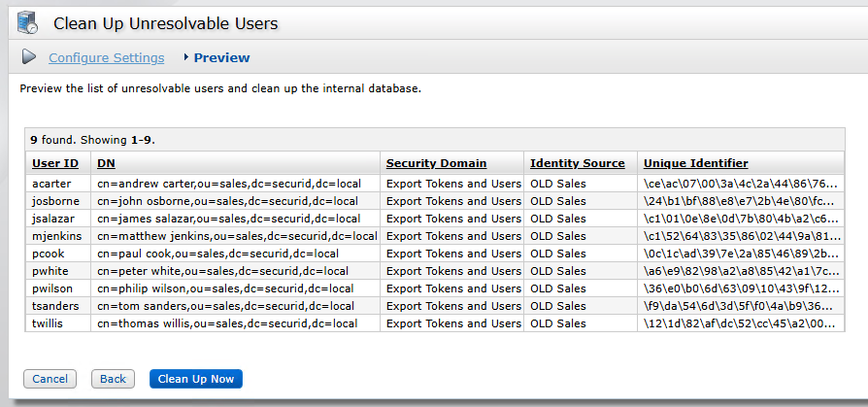Sort by Identity Source column header

pyautogui.click(x=577, y=163)
